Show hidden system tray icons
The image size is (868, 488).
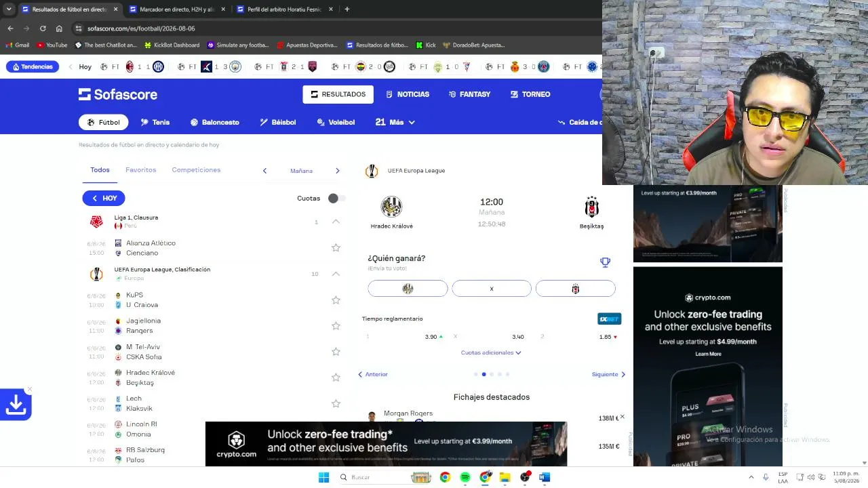(751, 477)
